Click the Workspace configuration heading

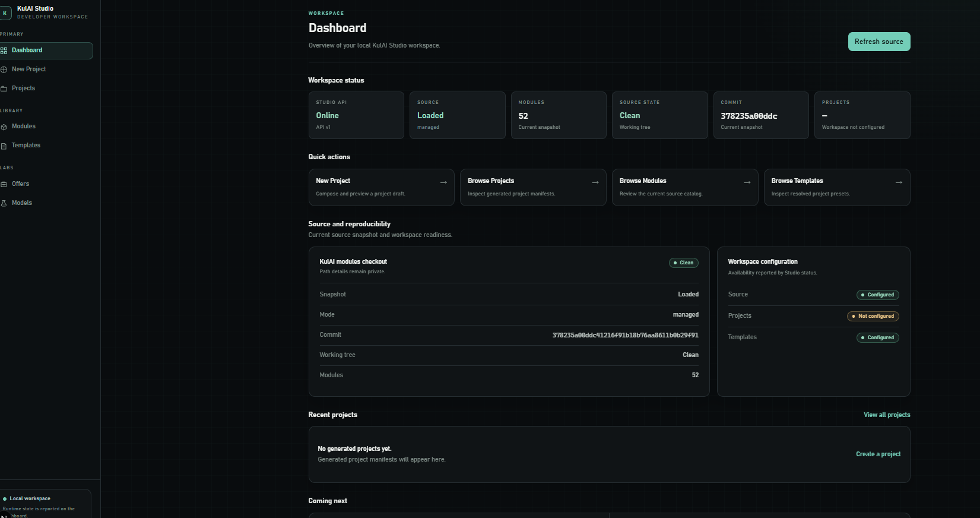coord(763,262)
